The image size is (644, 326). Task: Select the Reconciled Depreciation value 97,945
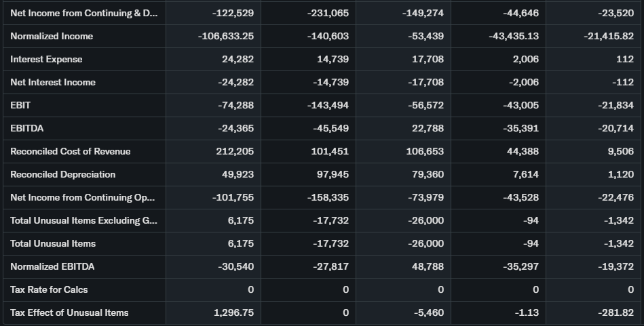click(333, 174)
